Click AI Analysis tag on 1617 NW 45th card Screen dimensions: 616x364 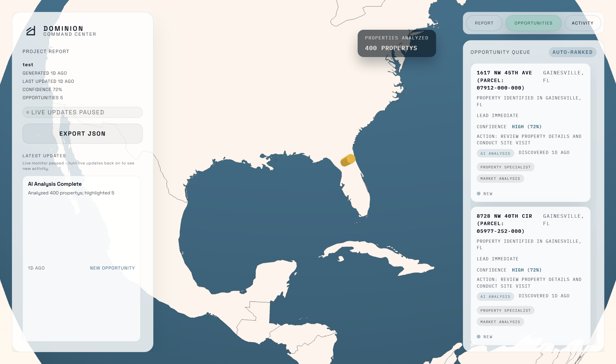coord(495,153)
